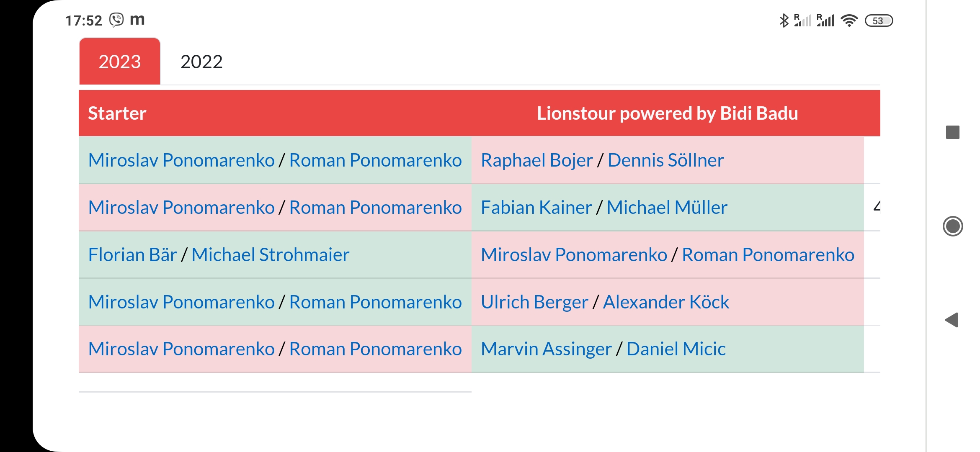
Task: Tap the Viber notification icon
Action: pyautogui.click(x=116, y=20)
